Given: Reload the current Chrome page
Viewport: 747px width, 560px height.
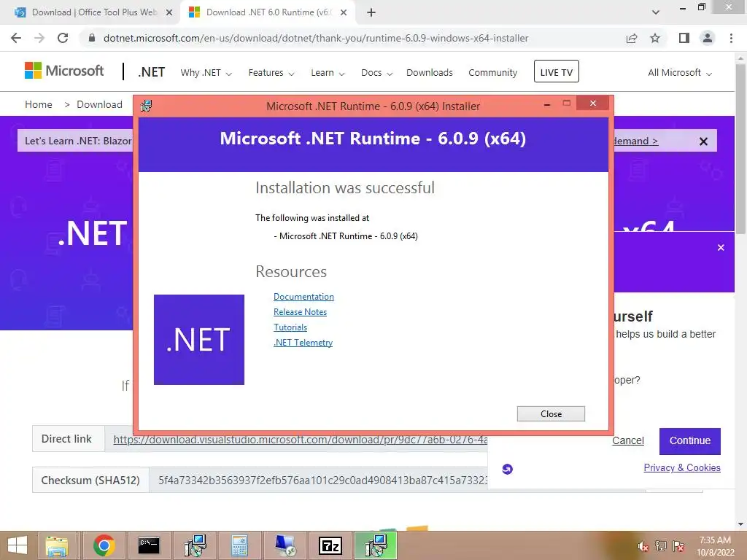Looking at the screenshot, I should tap(63, 38).
